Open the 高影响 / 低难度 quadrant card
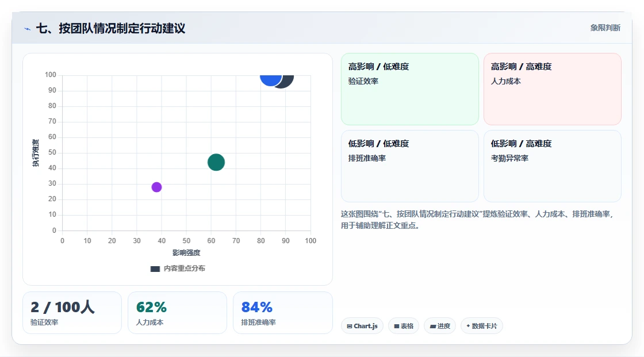This screenshot has width=644, height=357. click(x=410, y=89)
